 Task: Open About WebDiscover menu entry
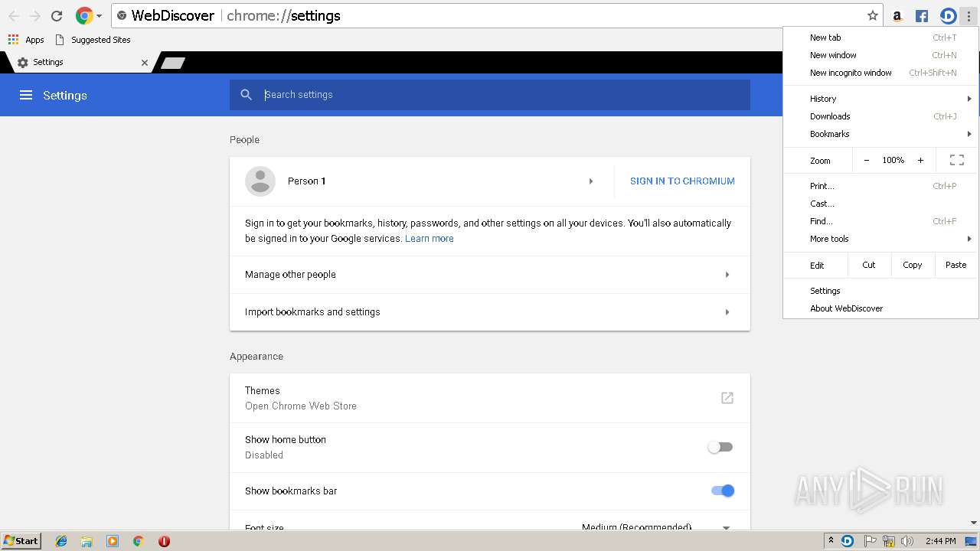(880, 308)
